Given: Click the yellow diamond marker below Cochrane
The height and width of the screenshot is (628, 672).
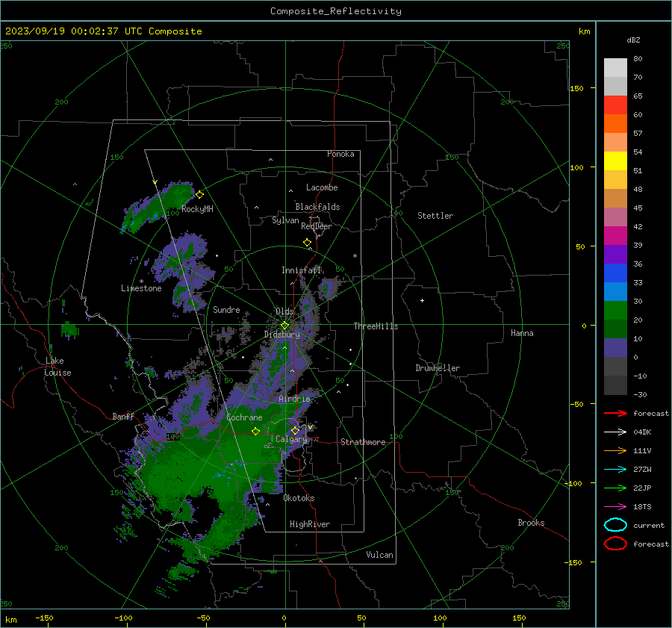Looking at the screenshot, I should coord(255,431).
